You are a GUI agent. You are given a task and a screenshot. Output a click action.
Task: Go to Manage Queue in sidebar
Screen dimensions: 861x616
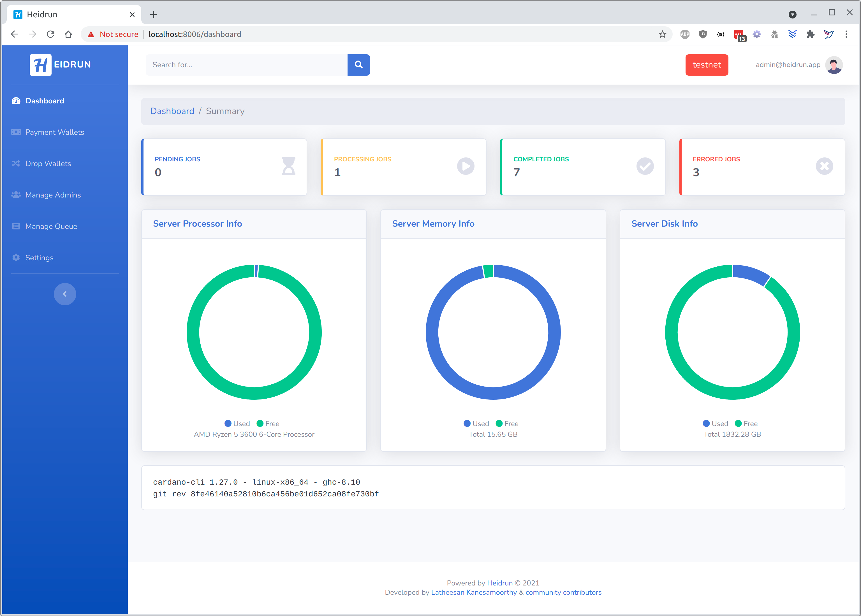(51, 226)
